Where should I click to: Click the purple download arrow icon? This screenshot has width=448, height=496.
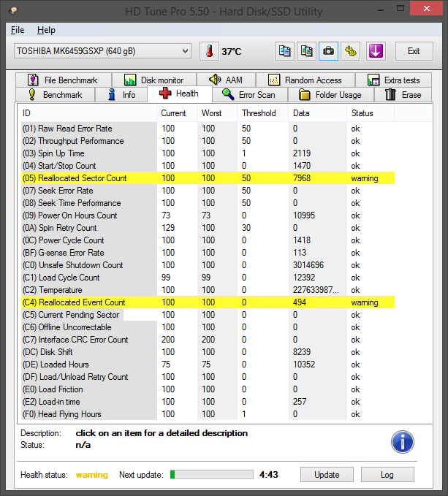pyautogui.click(x=376, y=51)
